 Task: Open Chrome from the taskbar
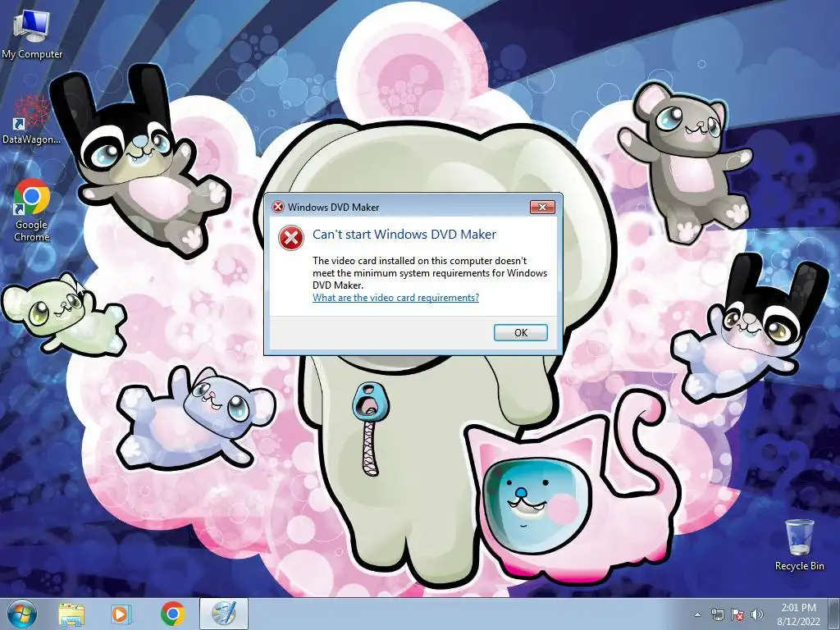(172, 614)
